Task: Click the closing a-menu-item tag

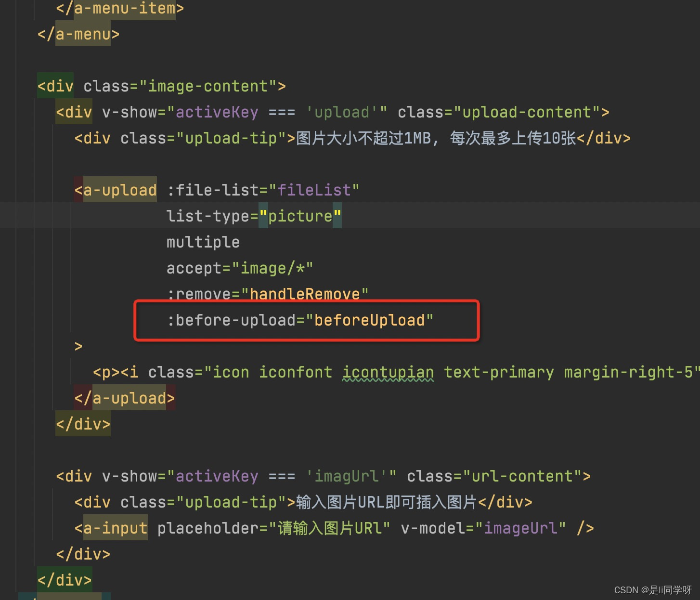Action: point(120,8)
